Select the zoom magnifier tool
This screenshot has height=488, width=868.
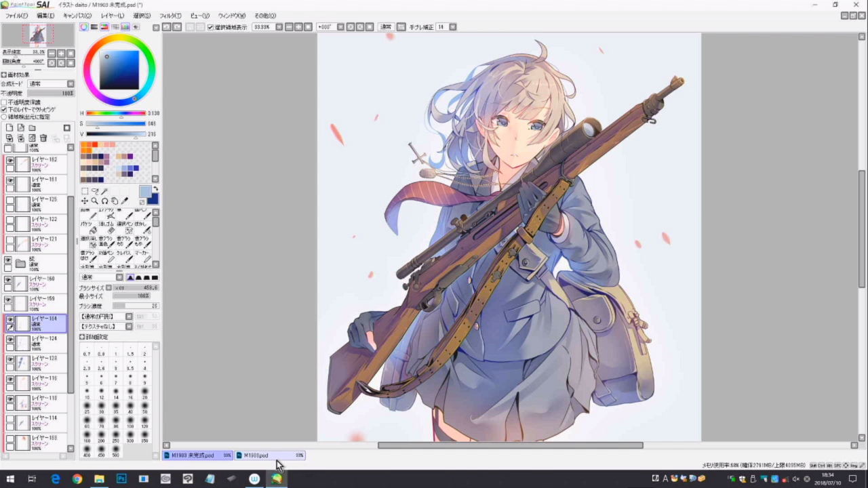(x=95, y=201)
